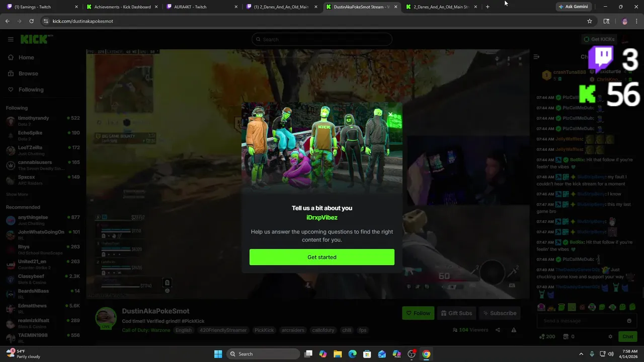Open the emoji picker in chat

pos(629,321)
